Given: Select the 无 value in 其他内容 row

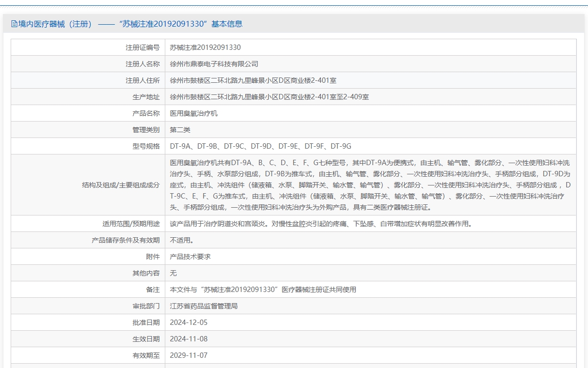Looking at the screenshot, I should 173,273.
